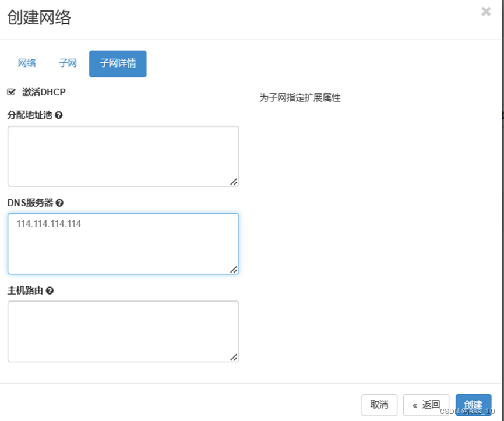The width and height of the screenshot is (504, 421).
Task: Focus the 主机路由 text area
Action: tap(123, 331)
